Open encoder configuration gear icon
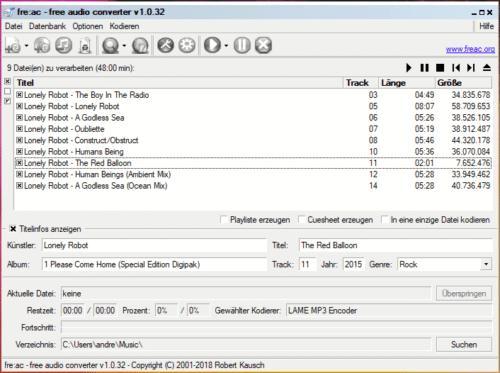The width and height of the screenshot is (500, 373). (187, 45)
